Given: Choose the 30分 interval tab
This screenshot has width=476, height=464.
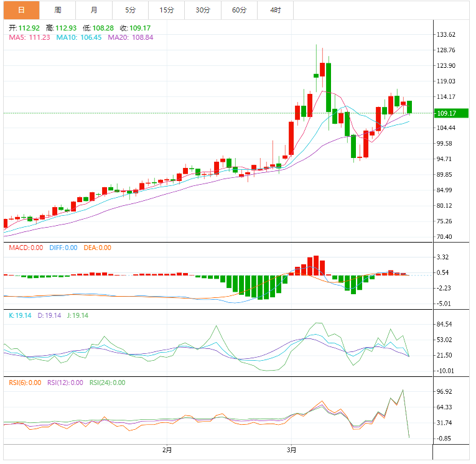Looking at the screenshot, I should 202,10.
